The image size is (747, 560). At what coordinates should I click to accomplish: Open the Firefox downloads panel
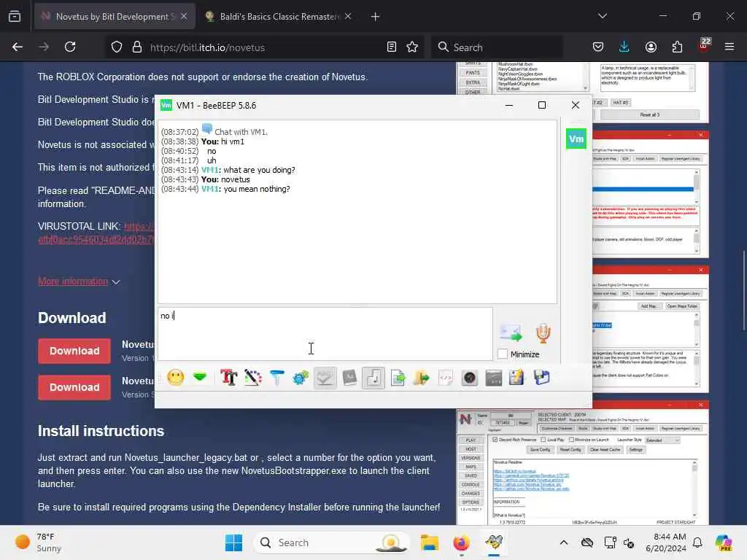[624, 47]
